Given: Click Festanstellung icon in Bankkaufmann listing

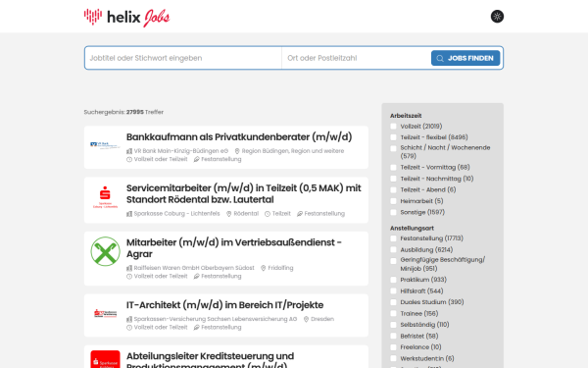Looking at the screenshot, I should coord(197,159).
